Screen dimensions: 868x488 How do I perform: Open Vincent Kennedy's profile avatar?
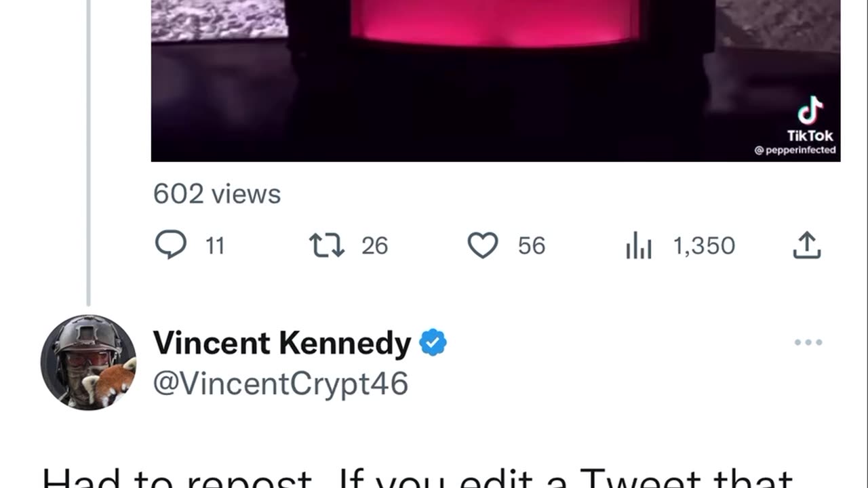coord(88,362)
